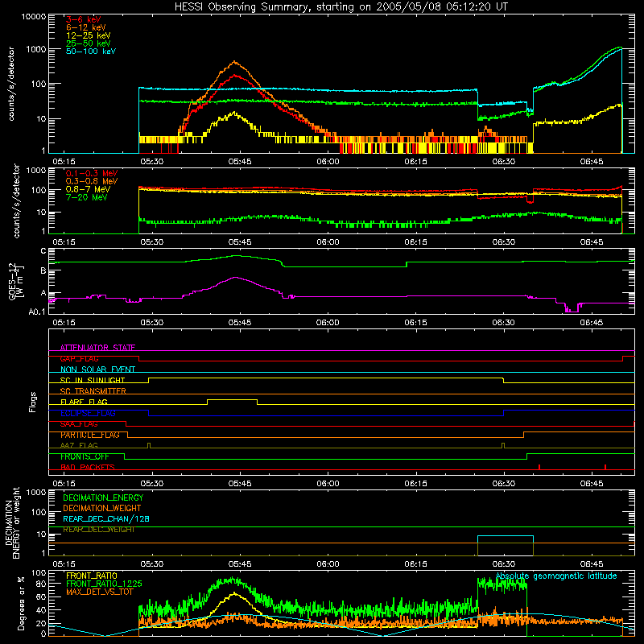Select the 12-25 keV legend label
Image resolution: width=644 pixels, height=644 pixels.
pyautogui.click(x=89, y=35)
